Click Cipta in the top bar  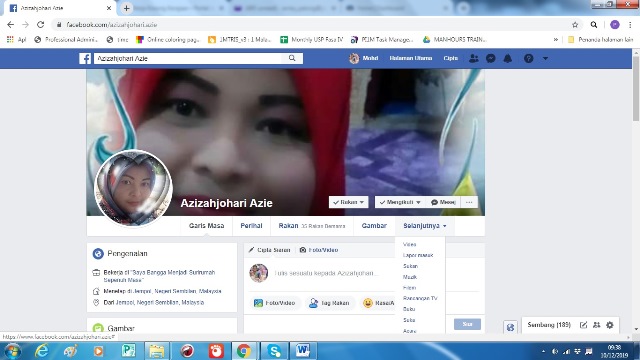pos(451,58)
